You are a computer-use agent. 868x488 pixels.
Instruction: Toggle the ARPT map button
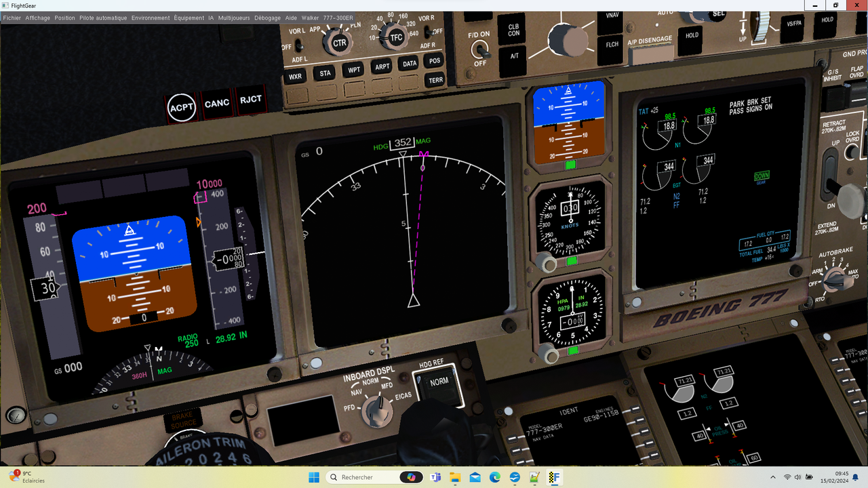[x=382, y=66]
